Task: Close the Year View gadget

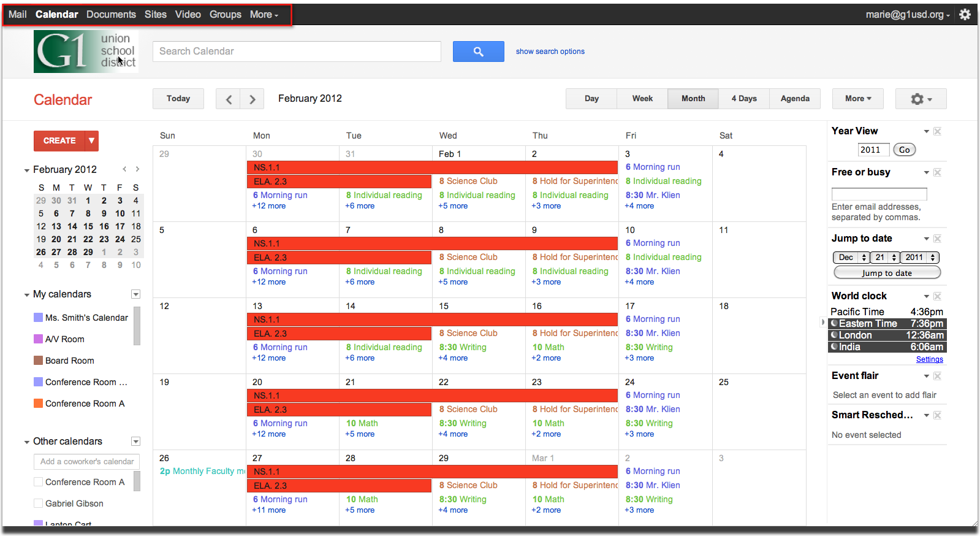Action: 937,131
